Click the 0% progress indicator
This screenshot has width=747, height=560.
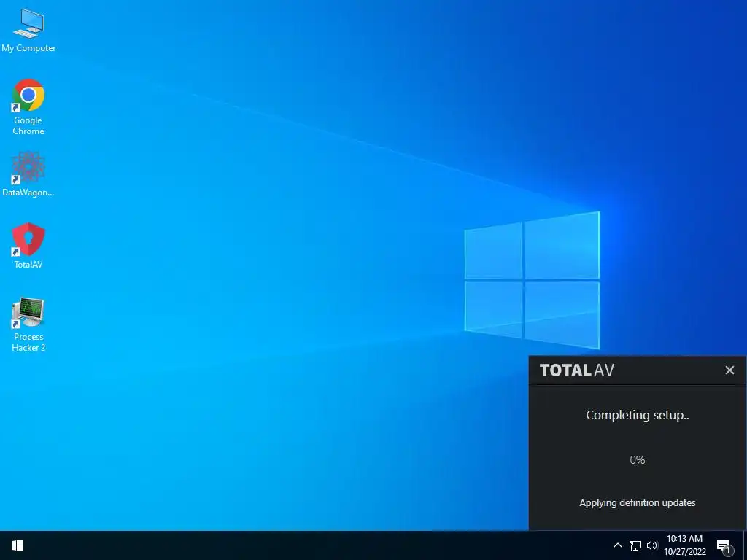tap(638, 460)
